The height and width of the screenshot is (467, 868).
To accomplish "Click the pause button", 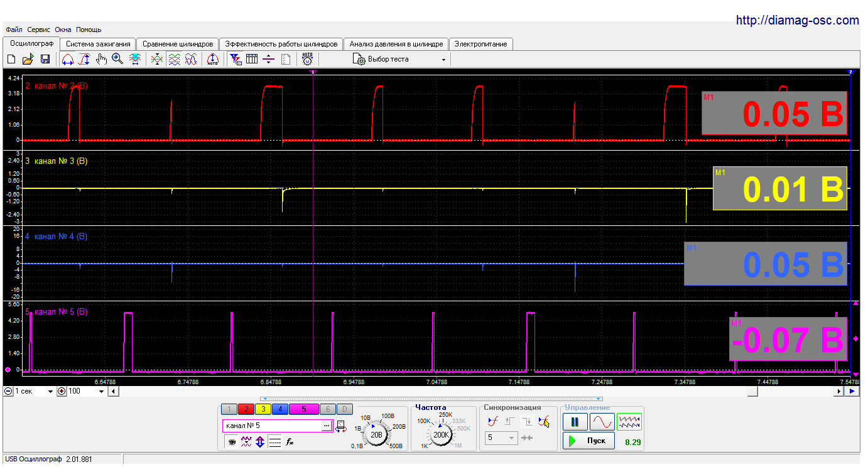I will click(574, 422).
